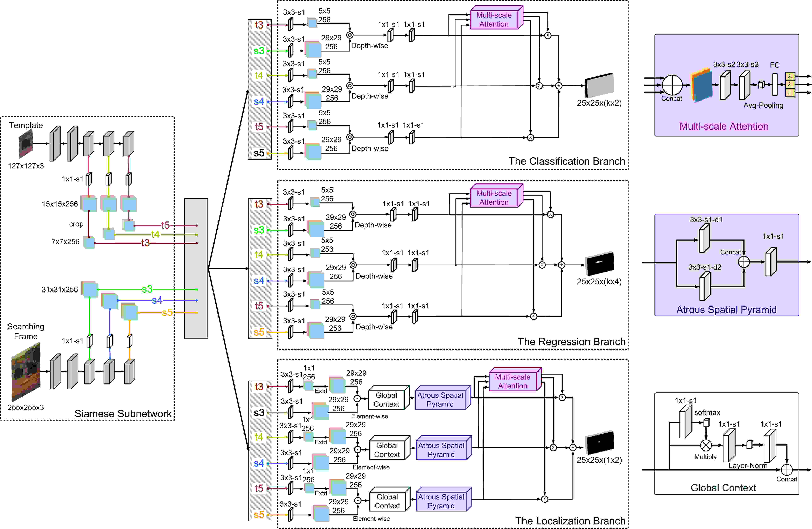The height and width of the screenshot is (529, 812).
Task: Click the Searching Frame input image
Action: point(26,372)
